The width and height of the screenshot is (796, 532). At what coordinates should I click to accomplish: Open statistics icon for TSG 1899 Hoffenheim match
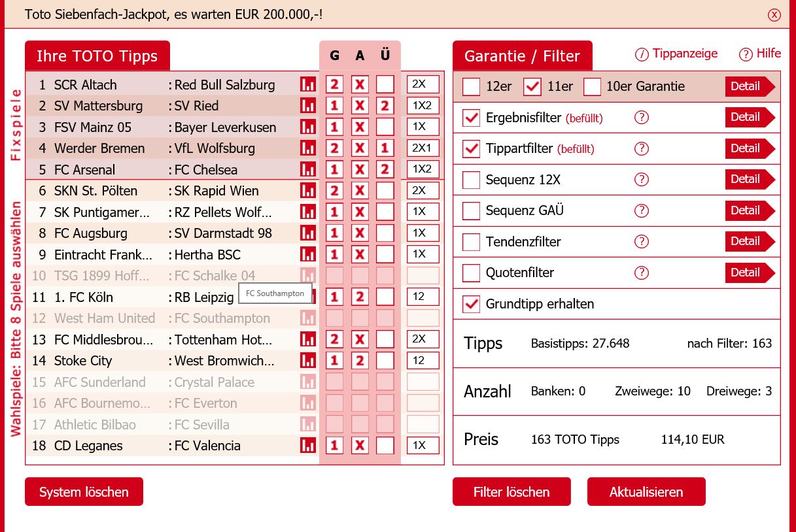pyautogui.click(x=307, y=276)
